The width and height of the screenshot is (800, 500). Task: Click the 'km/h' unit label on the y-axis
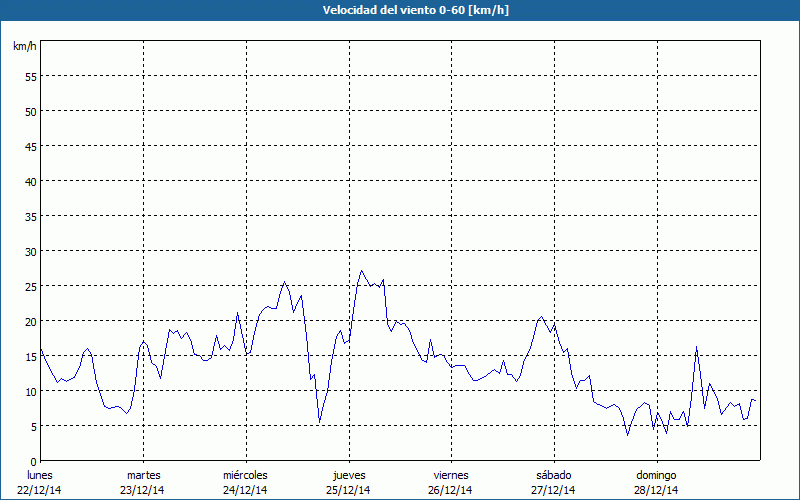click(25, 47)
